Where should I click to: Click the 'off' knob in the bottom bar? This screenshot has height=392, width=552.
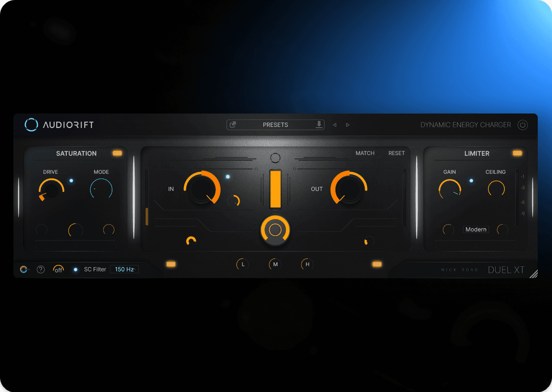(x=58, y=270)
